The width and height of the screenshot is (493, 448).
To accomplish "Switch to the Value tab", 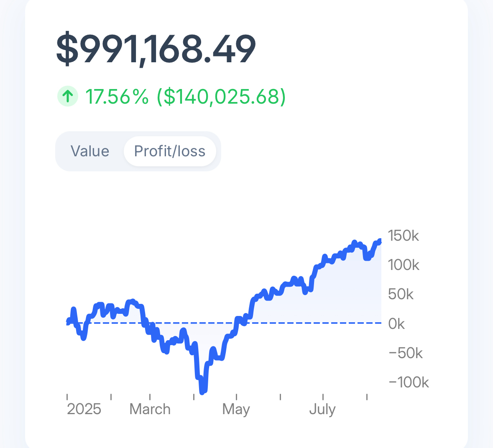I will (90, 151).
